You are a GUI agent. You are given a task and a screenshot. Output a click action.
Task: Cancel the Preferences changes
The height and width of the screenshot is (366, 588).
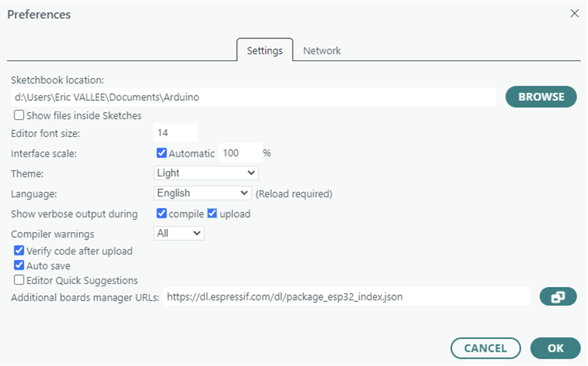485,348
